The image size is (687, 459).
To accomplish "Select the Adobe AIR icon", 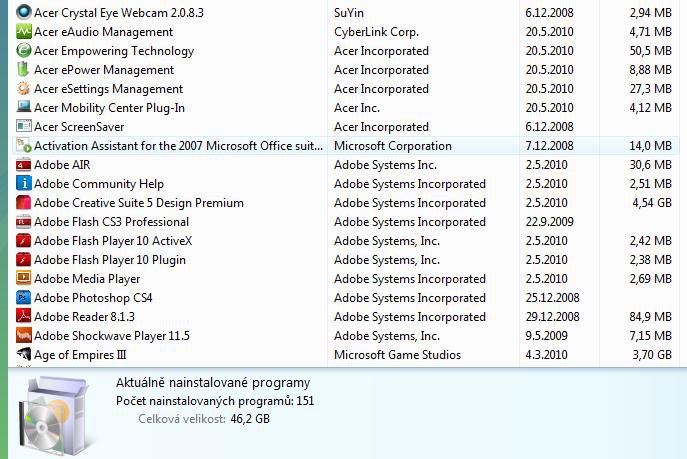I will pos(23,165).
